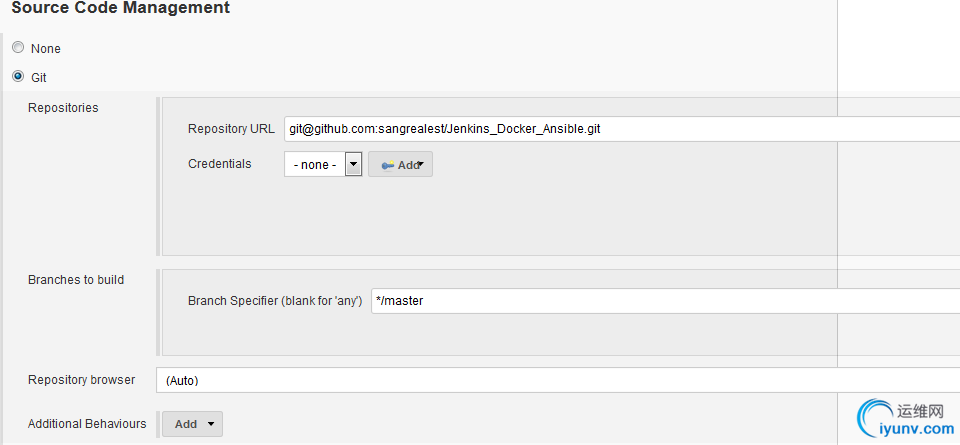960x445 pixels.
Task: Click the Repositories section label
Action: pyautogui.click(x=63, y=108)
